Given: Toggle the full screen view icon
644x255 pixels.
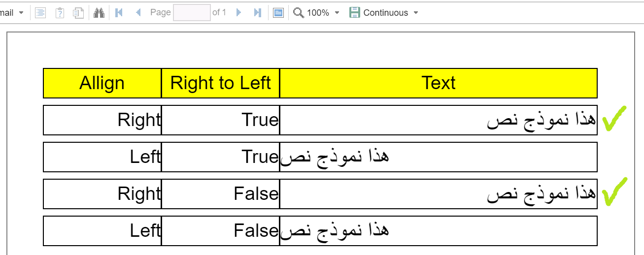Looking at the screenshot, I should [x=278, y=13].
